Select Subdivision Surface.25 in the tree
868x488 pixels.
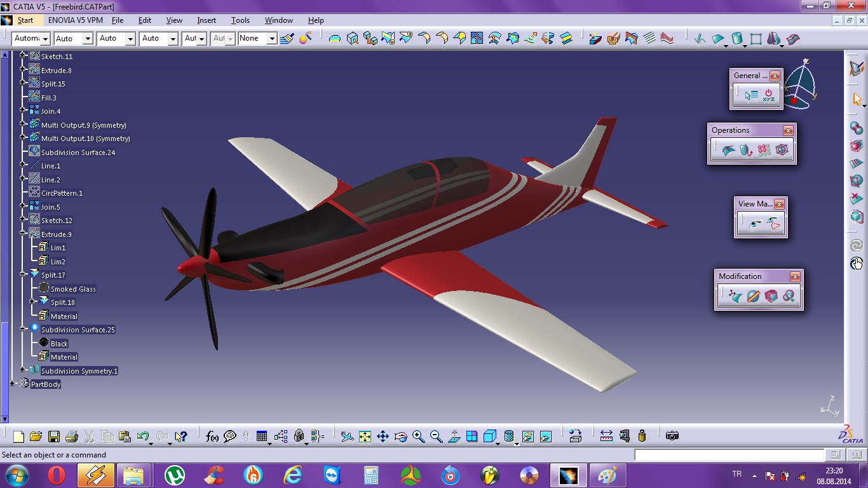[x=78, y=330]
